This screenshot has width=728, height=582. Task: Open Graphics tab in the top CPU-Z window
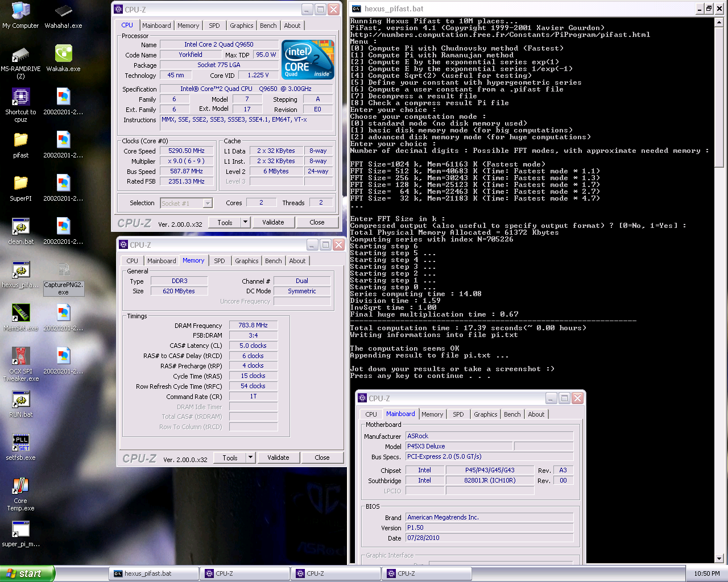click(x=242, y=26)
